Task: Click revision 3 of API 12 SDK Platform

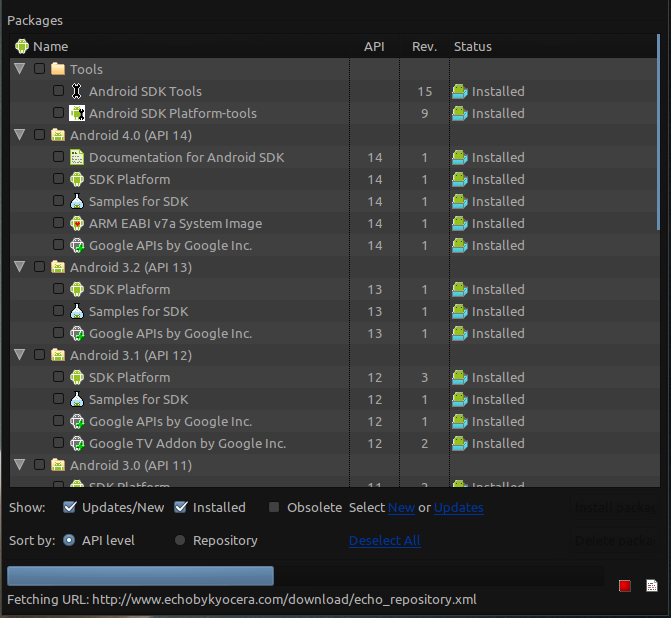Action: pyautogui.click(x=425, y=377)
